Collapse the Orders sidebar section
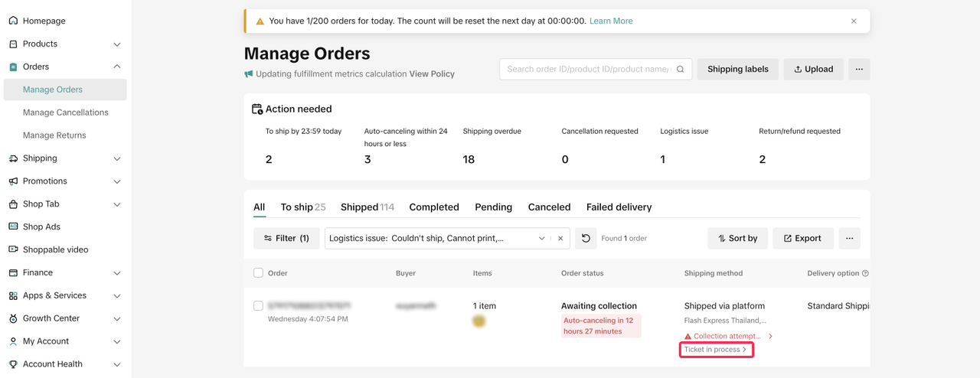 coord(117,67)
